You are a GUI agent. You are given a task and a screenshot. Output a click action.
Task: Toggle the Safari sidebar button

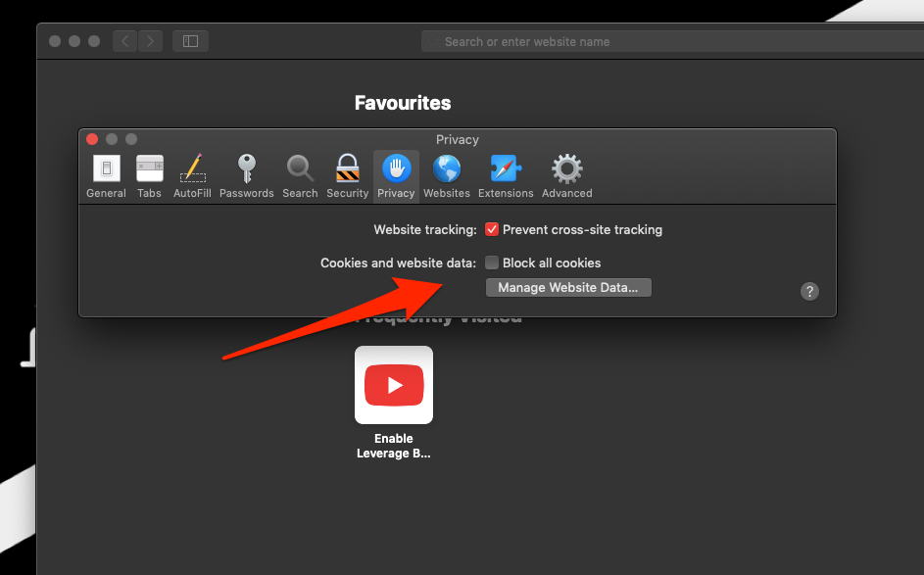[x=190, y=41]
